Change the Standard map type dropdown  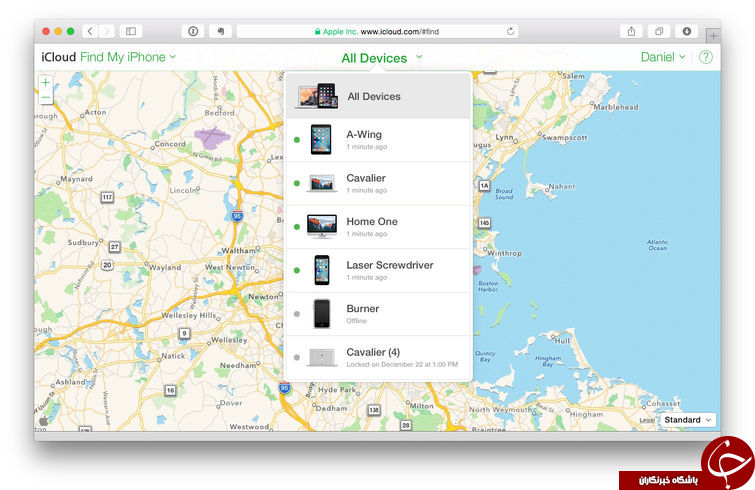coord(688,420)
